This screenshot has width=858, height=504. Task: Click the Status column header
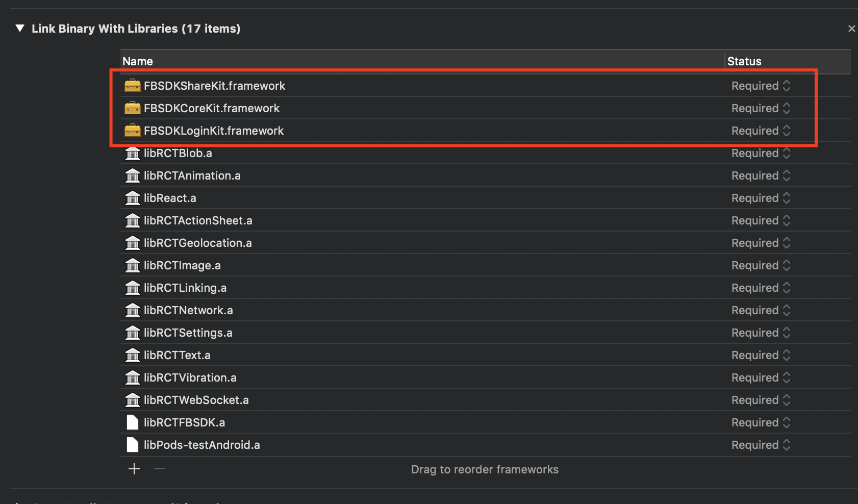click(x=744, y=61)
